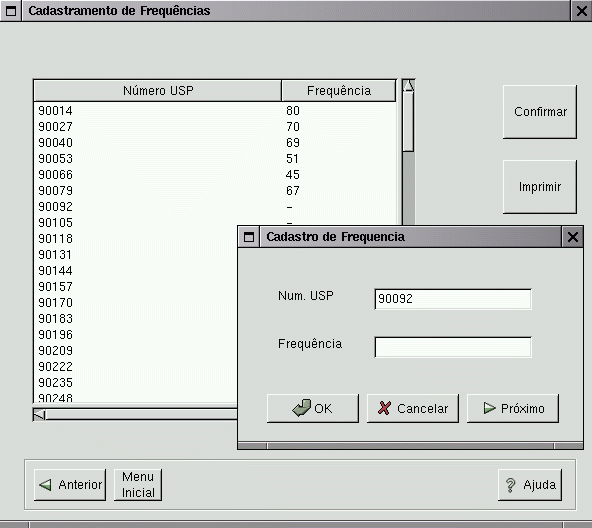The height and width of the screenshot is (528, 592).
Task: Focus the Frequência input field
Action: pos(453,347)
